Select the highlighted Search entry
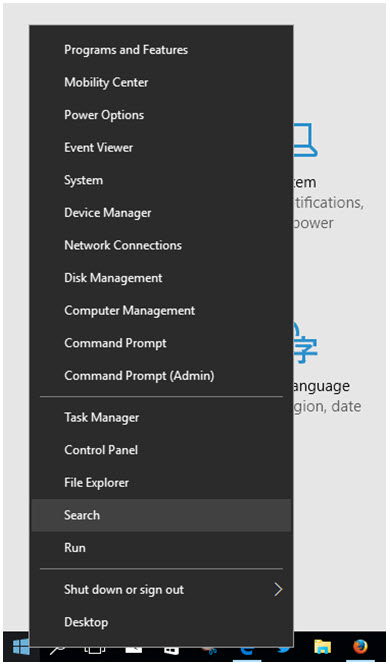Screen dimensions: 390x665 [x=161, y=515]
